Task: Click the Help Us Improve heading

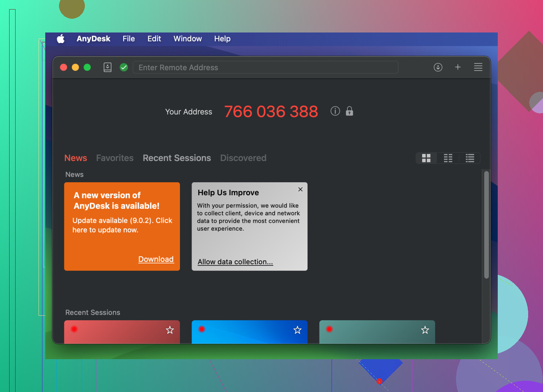Action: coord(228,192)
